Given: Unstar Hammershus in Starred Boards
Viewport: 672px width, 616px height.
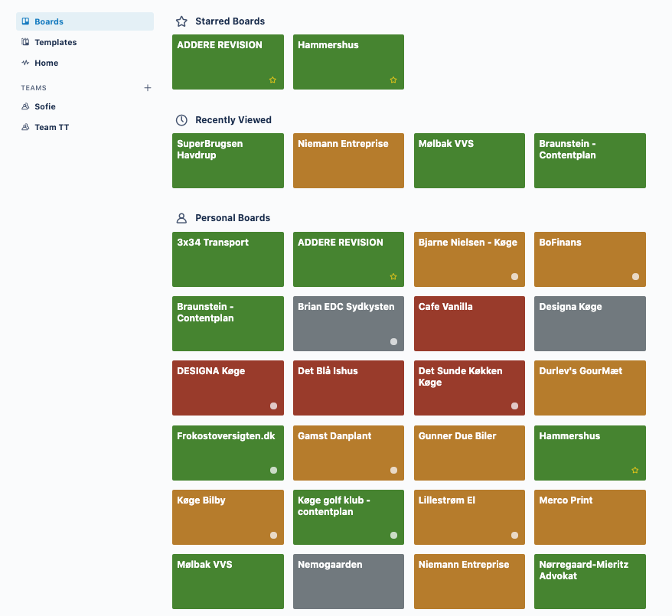Looking at the screenshot, I should coord(393,80).
